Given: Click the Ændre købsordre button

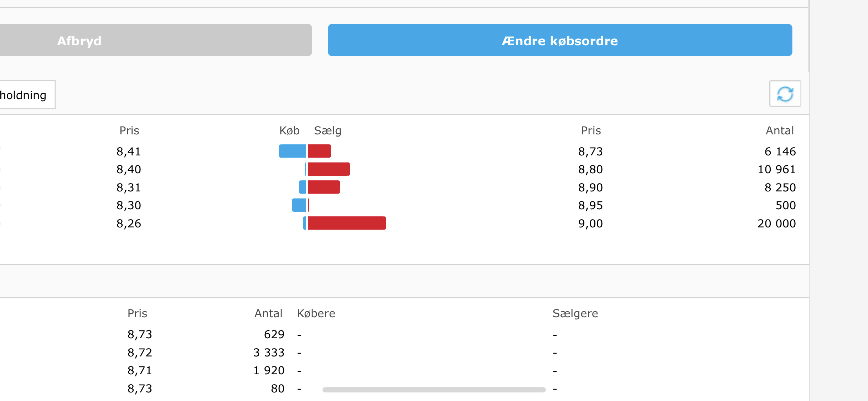Looking at the screenshot, I should point(560,40).
